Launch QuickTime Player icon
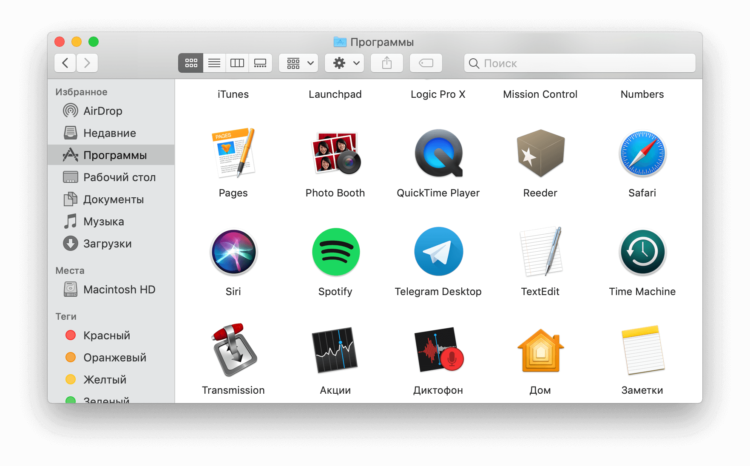 (439, 153)
